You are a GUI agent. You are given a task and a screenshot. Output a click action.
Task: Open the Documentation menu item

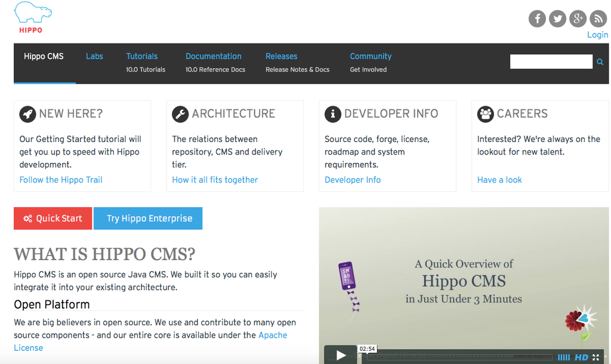pyautogui.click(x=214, y=57)
